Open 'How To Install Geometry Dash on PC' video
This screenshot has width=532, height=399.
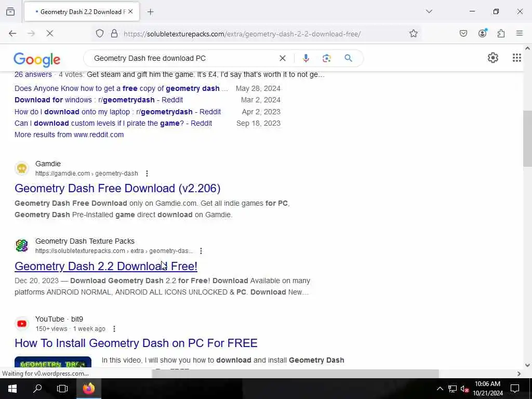[136, 343]
